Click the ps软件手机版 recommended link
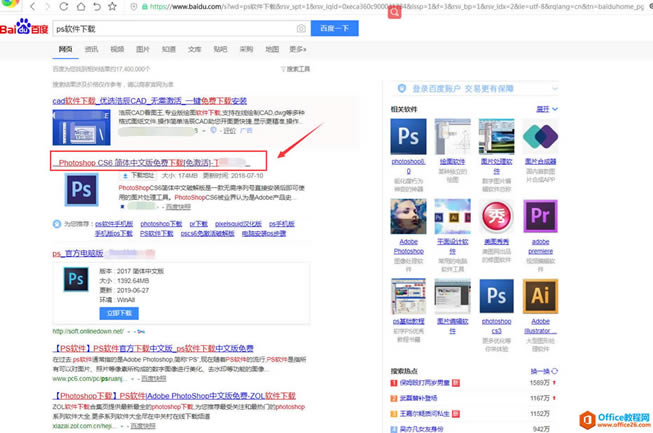The width and height of the screenshot is (653, 433). [114, 224]
